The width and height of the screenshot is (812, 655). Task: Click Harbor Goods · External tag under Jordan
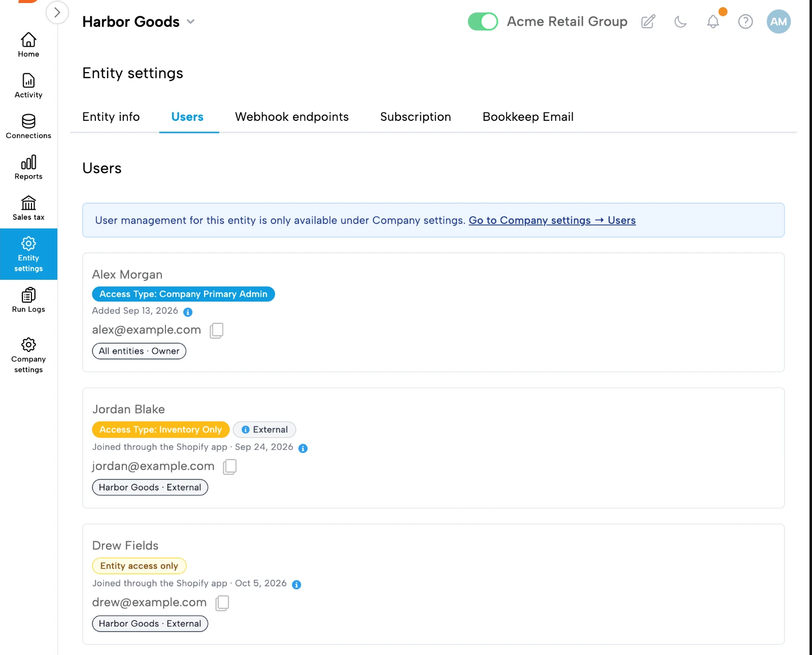(x=150, y=487)
